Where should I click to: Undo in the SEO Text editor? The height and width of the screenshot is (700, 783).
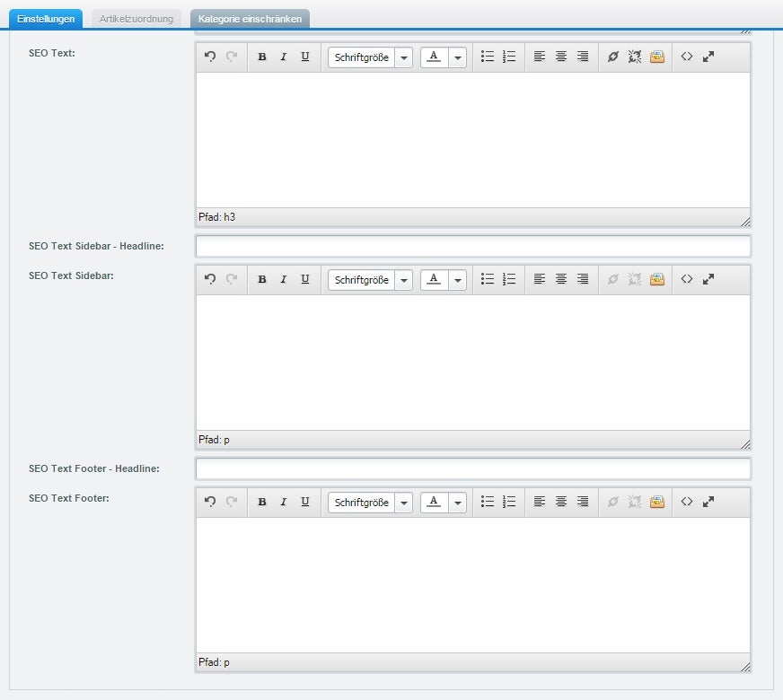coord(210,57)
